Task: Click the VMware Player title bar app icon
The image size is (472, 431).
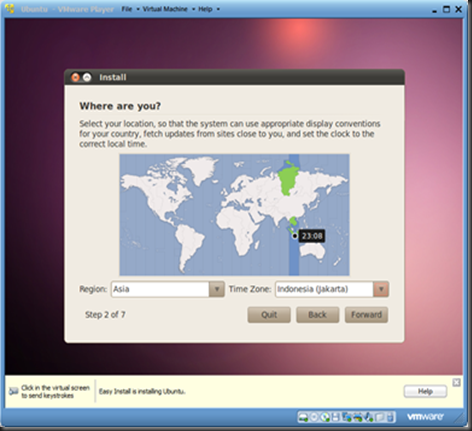Action: point(10,9)
